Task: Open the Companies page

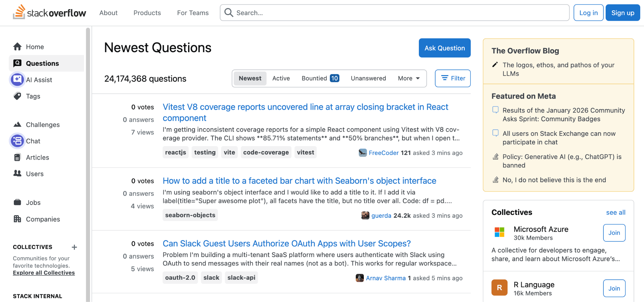Action: [43, 219]
